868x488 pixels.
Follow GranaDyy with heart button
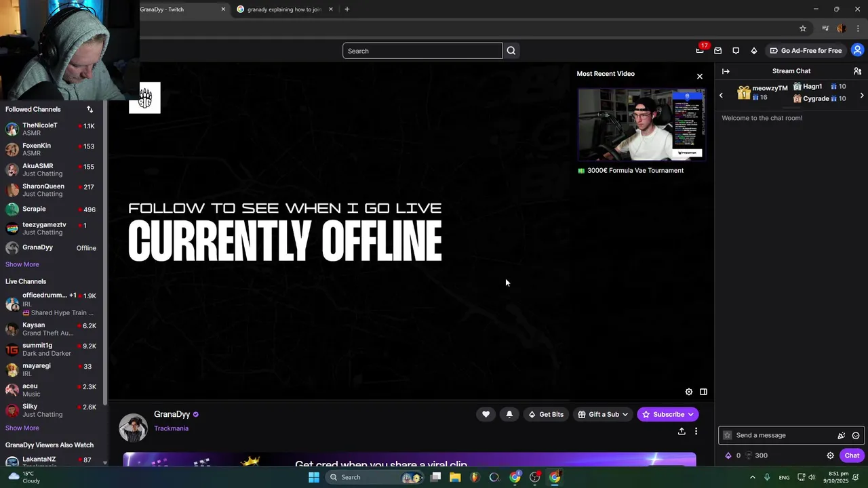coord(486,414)
